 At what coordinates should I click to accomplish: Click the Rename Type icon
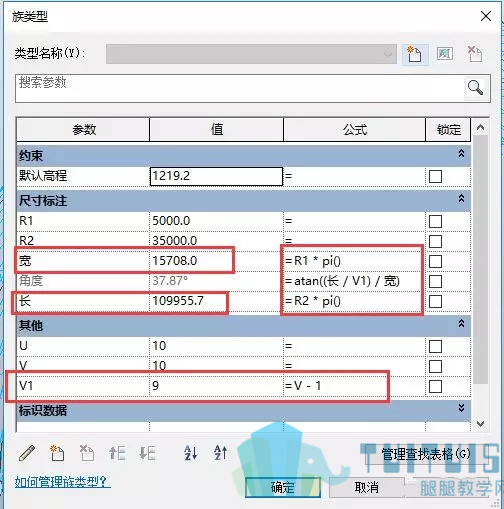point(445,54)
